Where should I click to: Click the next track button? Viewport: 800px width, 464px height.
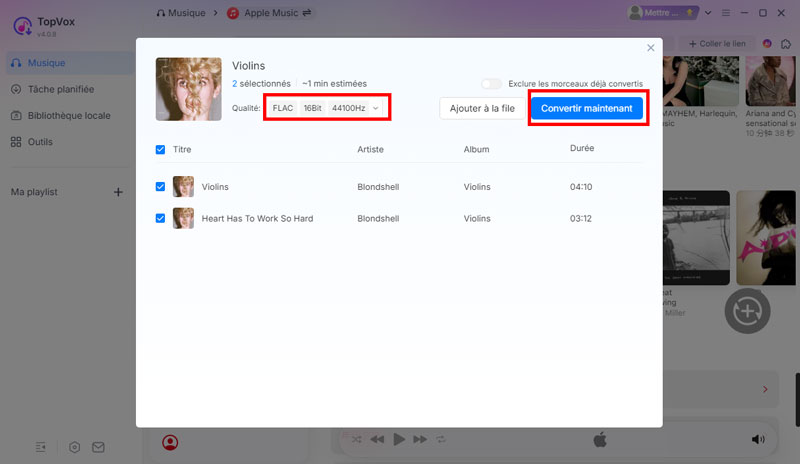coord(420,439)
